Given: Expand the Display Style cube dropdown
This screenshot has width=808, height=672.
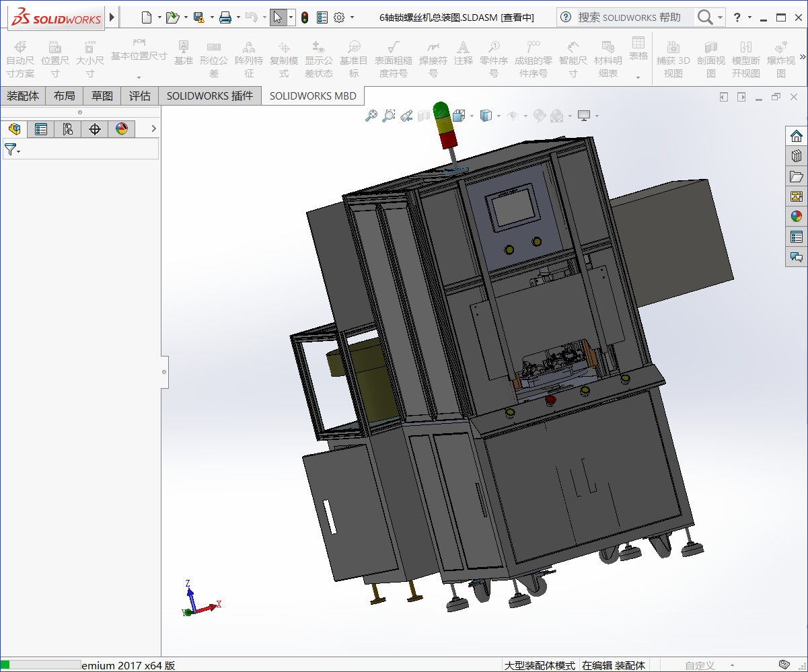Looking at the screenshot, I should [x=499, y=116].
